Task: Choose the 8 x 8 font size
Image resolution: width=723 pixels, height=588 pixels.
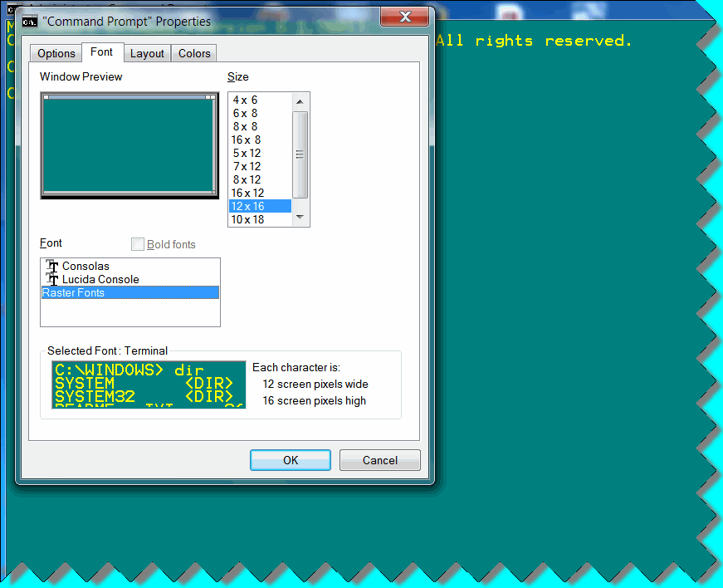Action: click(x=260, y=127)
